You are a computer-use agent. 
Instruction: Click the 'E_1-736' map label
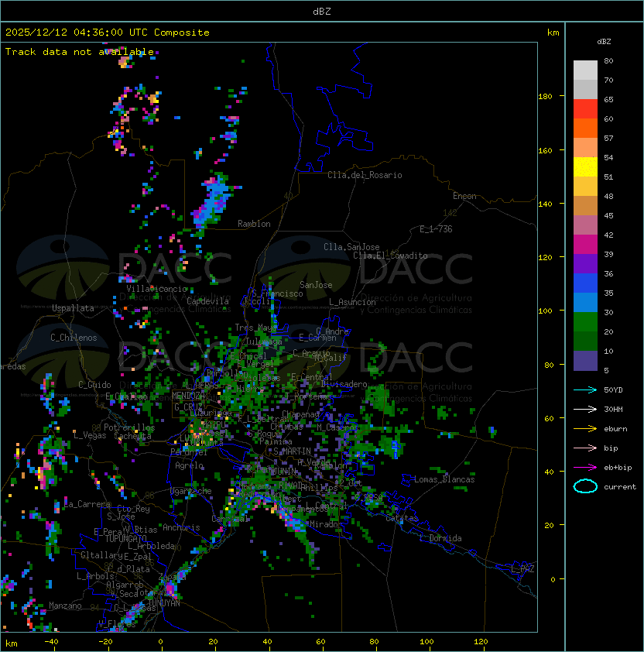point(436,229)
